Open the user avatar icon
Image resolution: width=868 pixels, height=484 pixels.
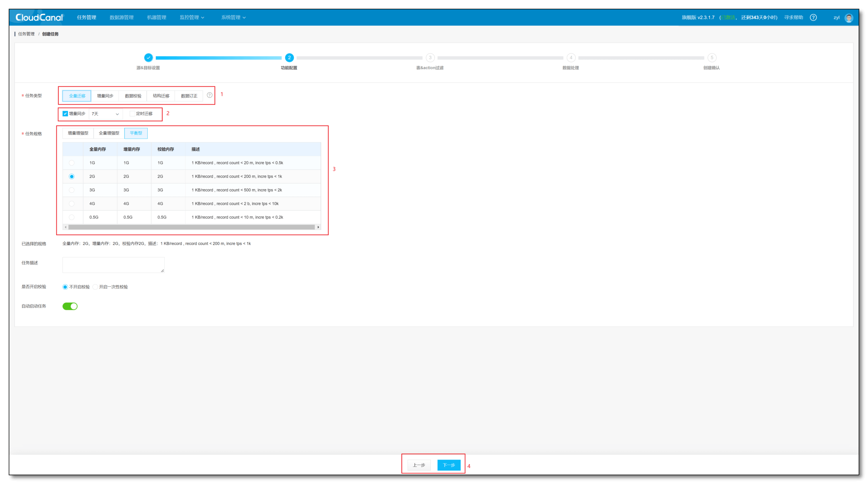849,18
